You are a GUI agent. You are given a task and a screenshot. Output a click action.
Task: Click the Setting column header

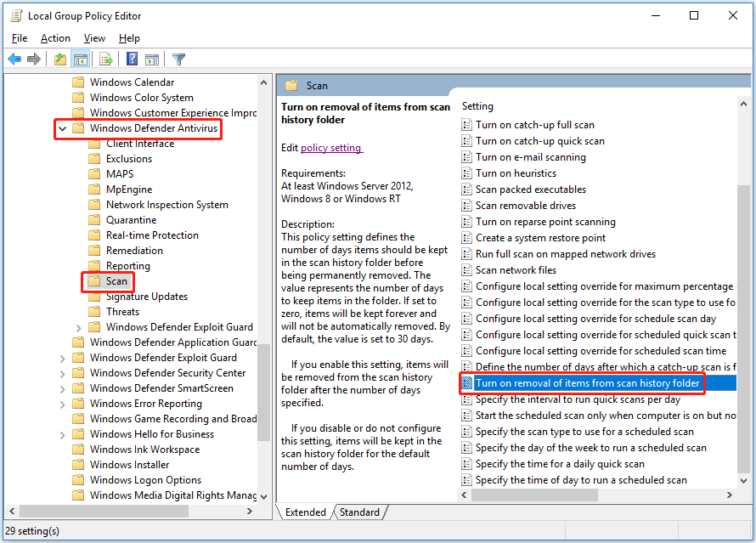(477, 106)
